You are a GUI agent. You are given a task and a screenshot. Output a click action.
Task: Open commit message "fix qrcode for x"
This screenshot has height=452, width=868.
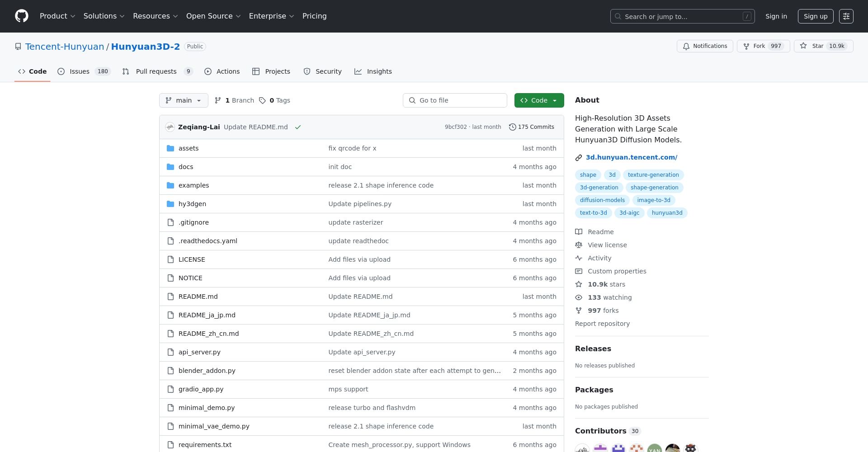352,148
